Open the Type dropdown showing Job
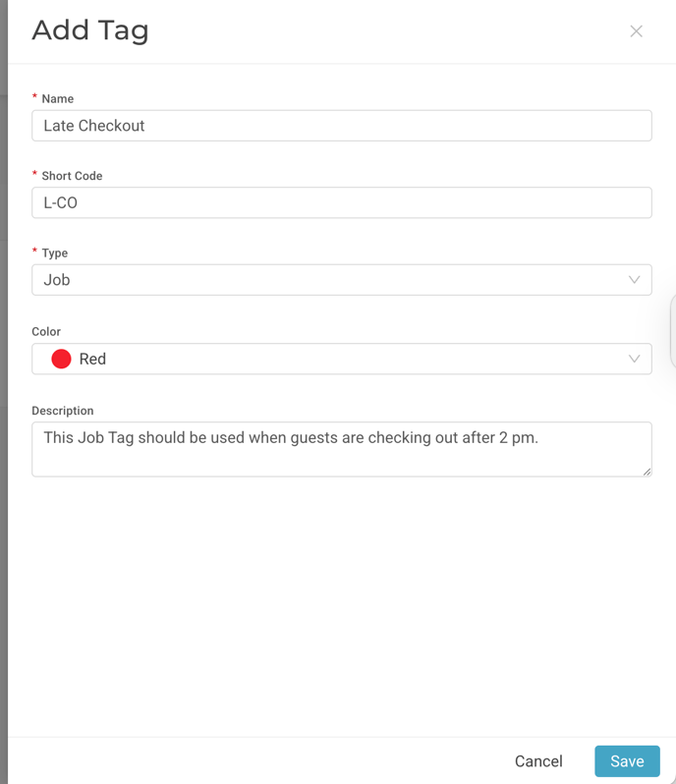This screenshot has height=784, width=676. [342, 279]
